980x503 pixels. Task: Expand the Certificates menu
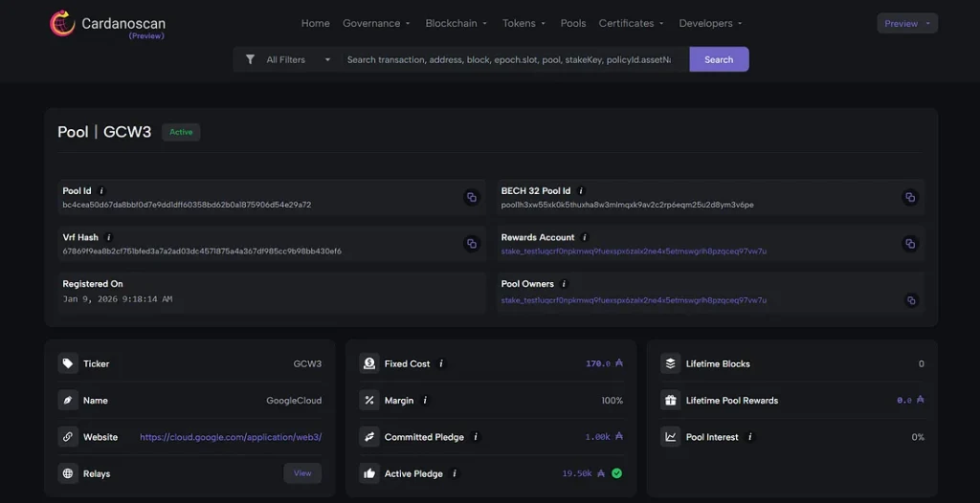[x=632, y=23]
